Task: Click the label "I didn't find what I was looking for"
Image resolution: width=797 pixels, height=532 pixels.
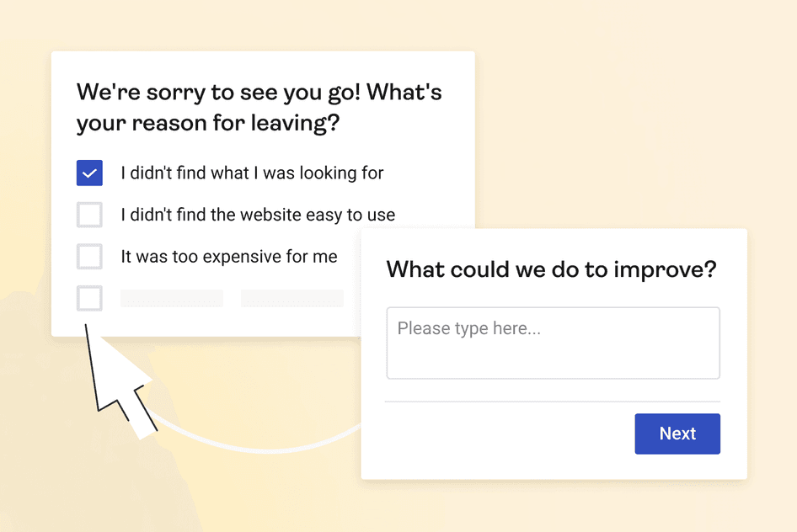Action: pyautogui.click(x=252, y=173)
